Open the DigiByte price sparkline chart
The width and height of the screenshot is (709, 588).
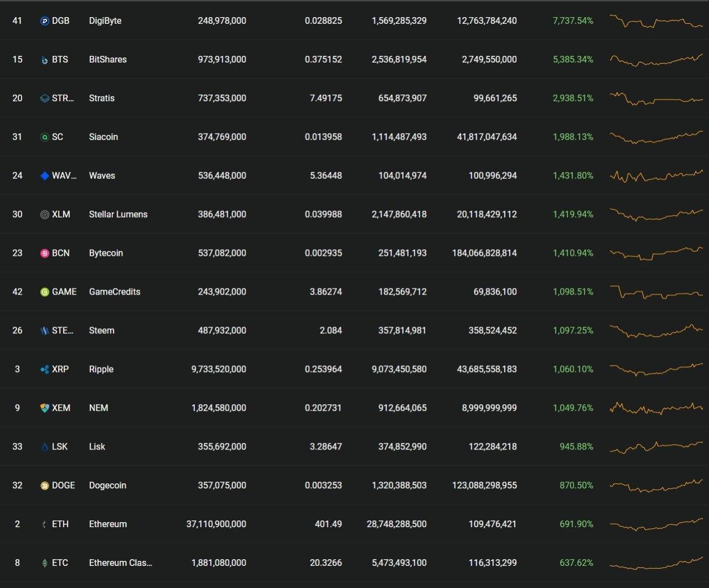[656, 21]
